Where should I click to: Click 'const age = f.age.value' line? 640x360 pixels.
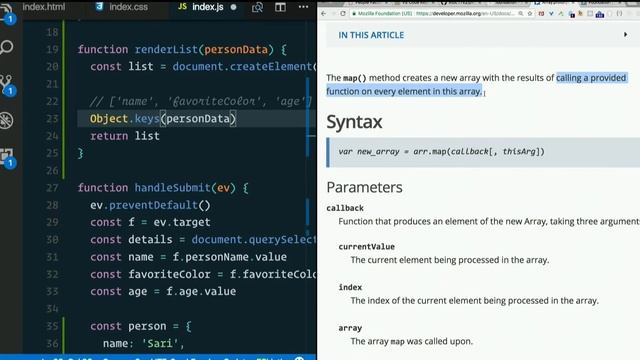[163, 291]
